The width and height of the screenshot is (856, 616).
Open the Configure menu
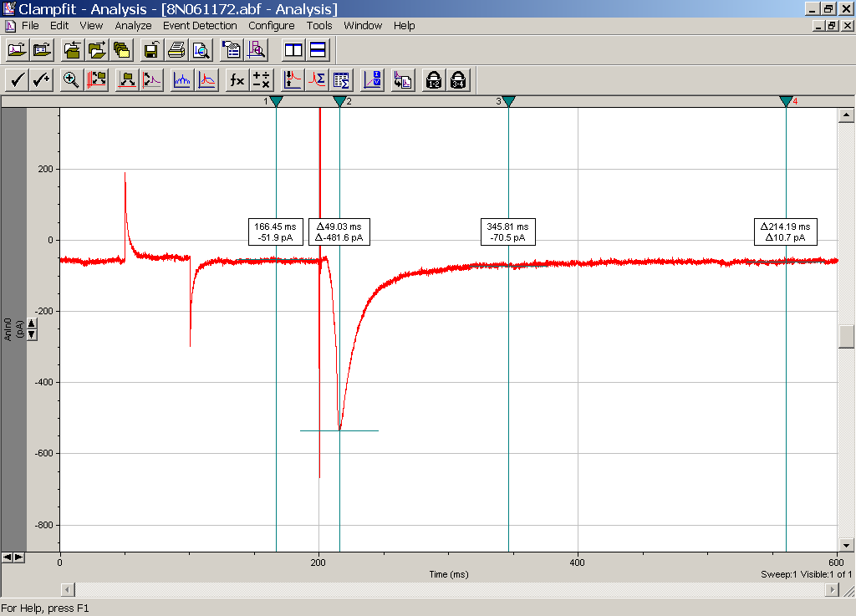pyautogui.click(x=272, y=26)
